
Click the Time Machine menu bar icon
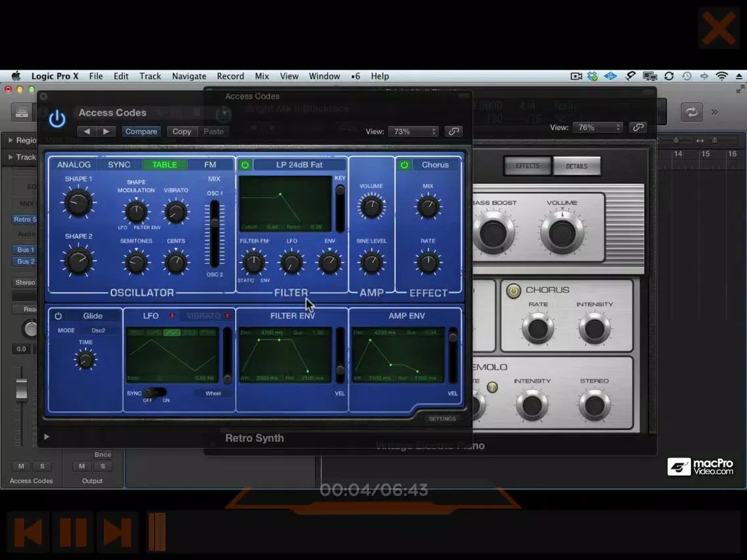pyautogui.click(x=687, y=76)
